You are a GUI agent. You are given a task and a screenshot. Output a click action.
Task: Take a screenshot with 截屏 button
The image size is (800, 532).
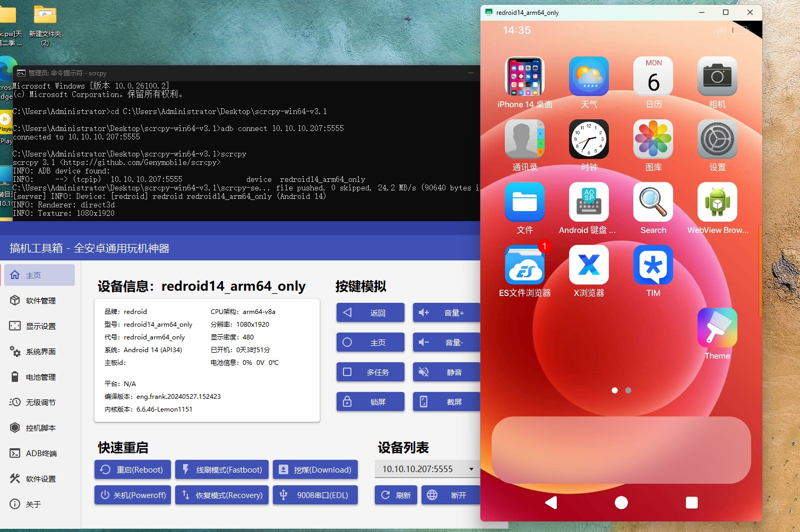446,402
